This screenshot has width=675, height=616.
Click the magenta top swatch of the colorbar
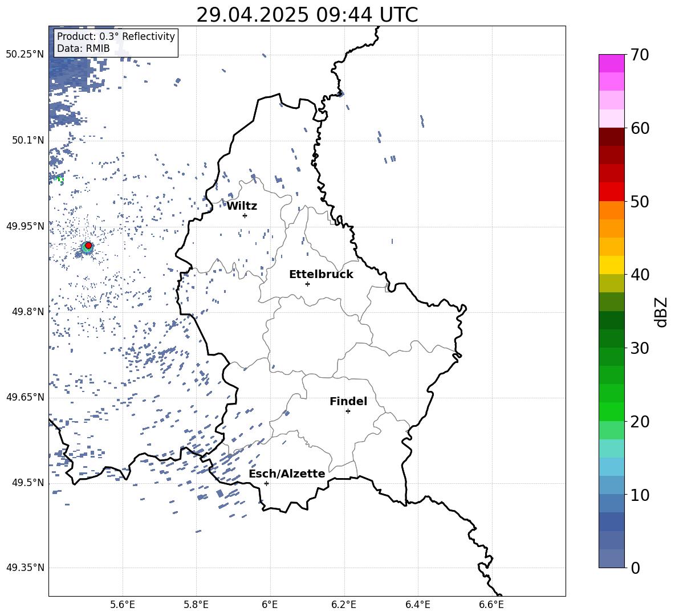pos(611,64)
